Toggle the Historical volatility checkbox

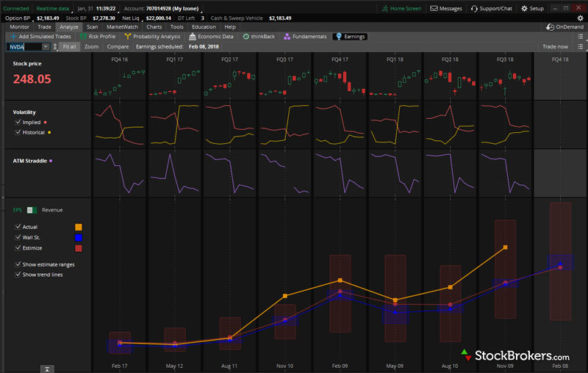coord(18,132)
